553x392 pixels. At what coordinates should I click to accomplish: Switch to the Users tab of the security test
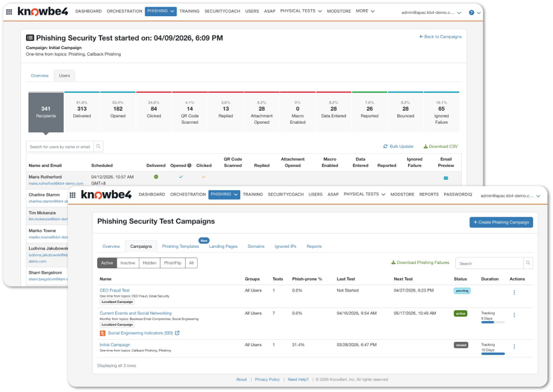coord(64,76)
